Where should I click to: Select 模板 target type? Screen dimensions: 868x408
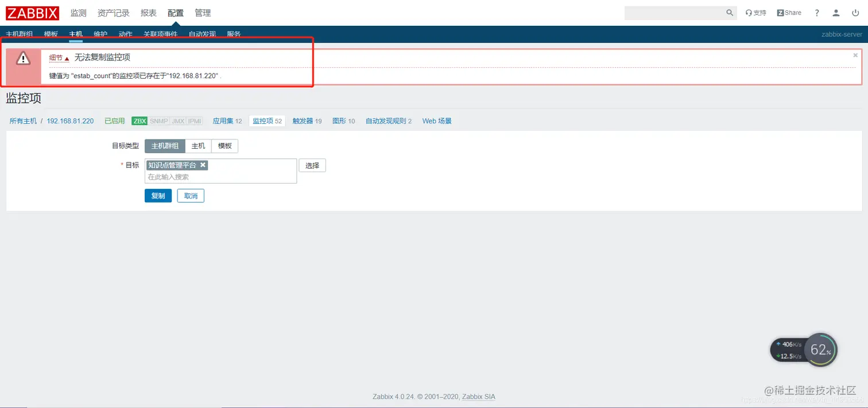point(224,146)
